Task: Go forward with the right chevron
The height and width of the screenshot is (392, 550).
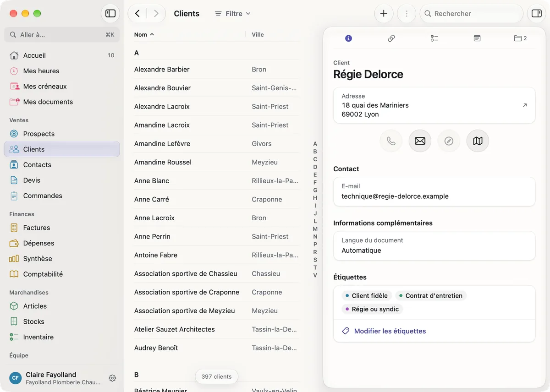Action: click(x=156, y=14)
